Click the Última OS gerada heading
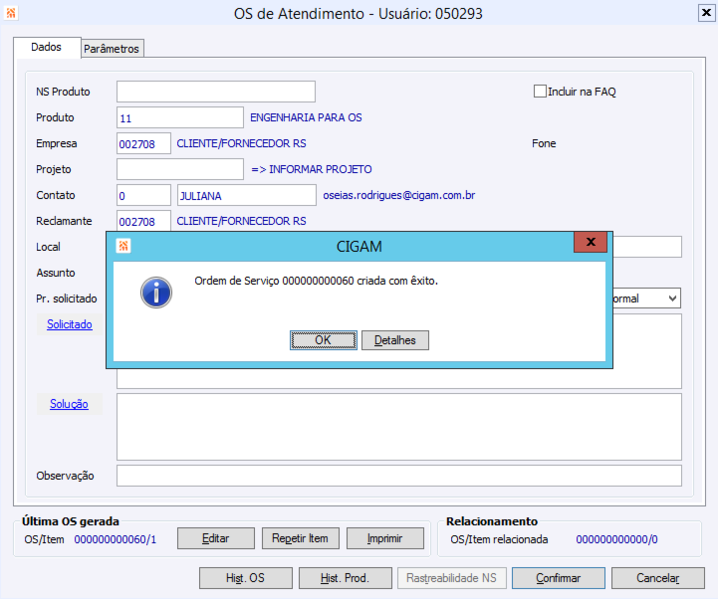Image resolution: width=718 pixels, height=599 pixels. (x=71, y=521)
